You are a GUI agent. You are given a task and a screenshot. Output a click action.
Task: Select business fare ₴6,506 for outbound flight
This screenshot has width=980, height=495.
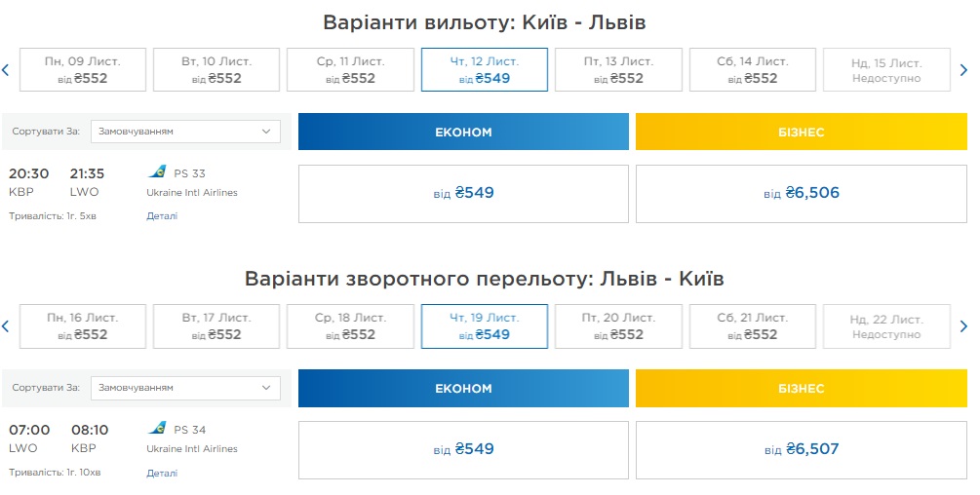coord(801,194)
